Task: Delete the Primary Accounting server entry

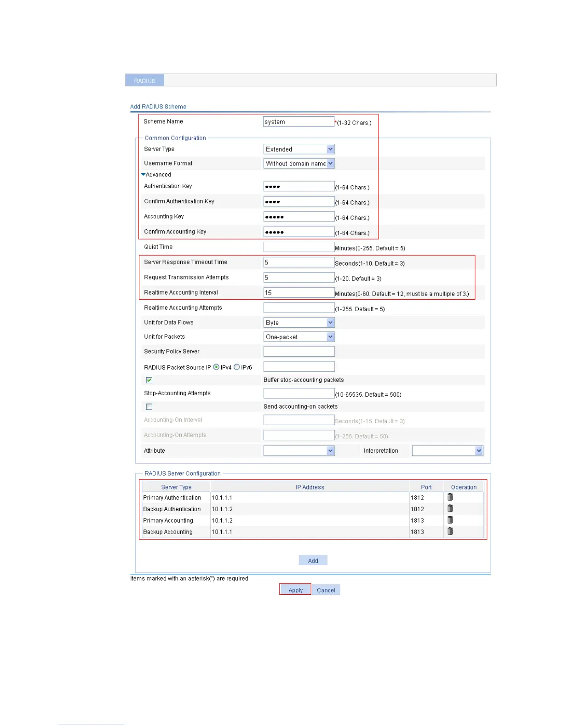Action: point(450,520)
